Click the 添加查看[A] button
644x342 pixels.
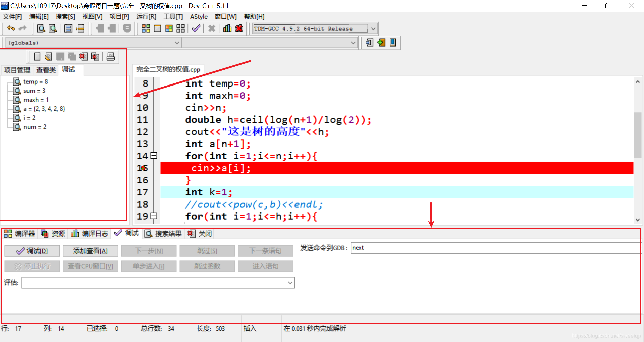(x=90, y=251)
